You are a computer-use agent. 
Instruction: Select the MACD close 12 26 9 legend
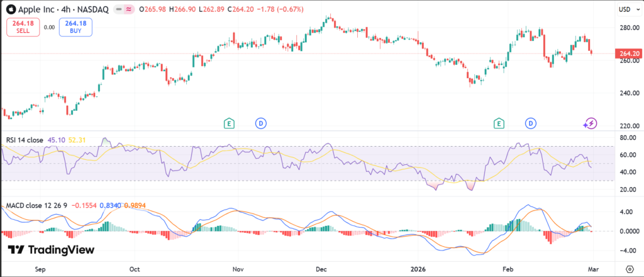[x=35, y=206]
